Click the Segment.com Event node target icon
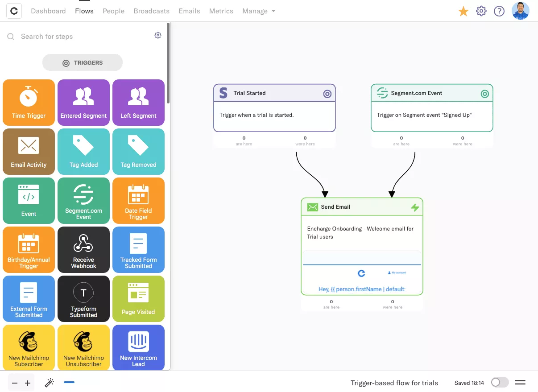This screenshot has width=538, height=392. (x=485, y=94)
